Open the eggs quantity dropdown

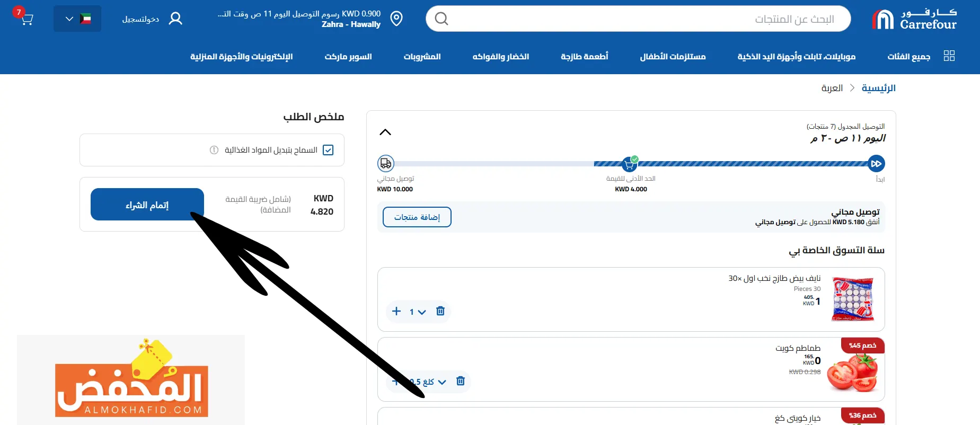point(418,312)
